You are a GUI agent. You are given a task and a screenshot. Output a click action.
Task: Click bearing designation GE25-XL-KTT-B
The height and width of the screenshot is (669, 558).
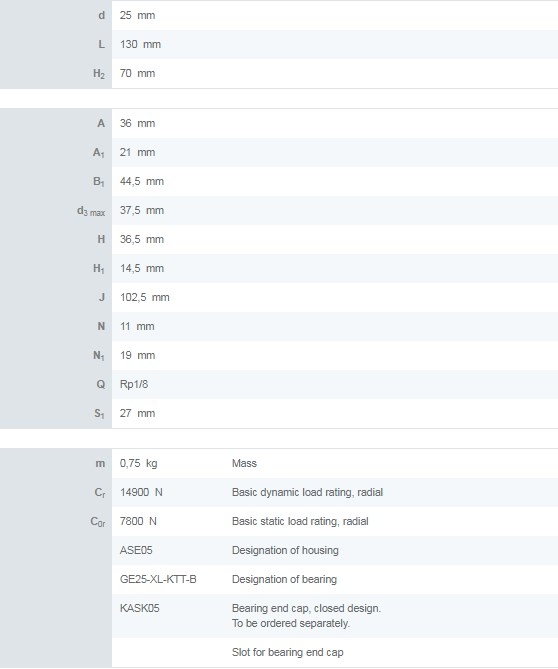[158, 579]
